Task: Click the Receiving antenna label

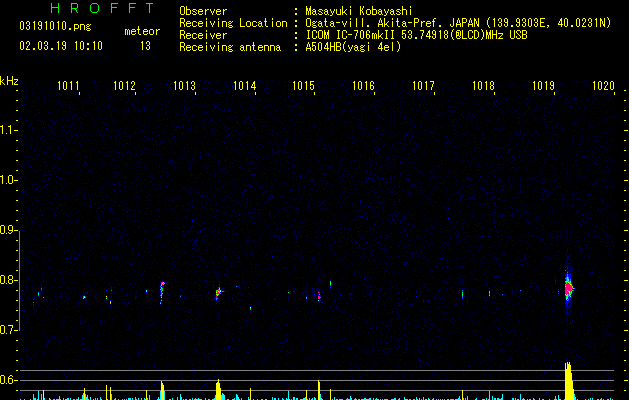Action: click(x=230, y=47)
